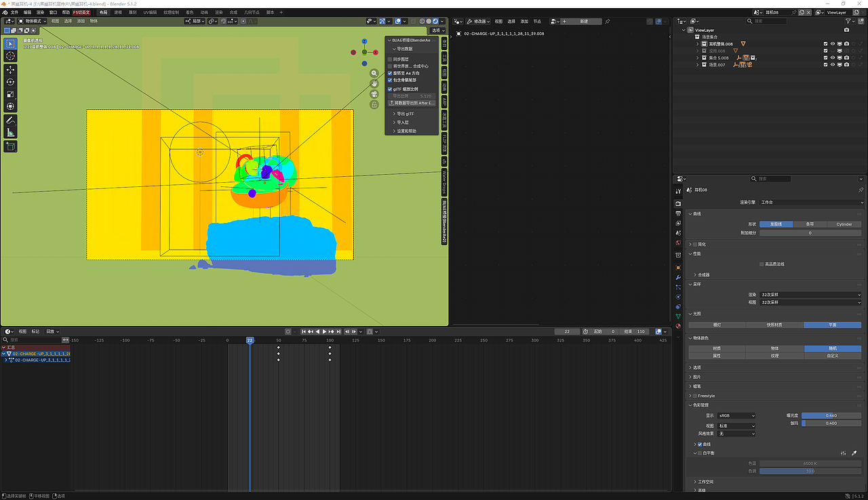
Task: Open the 视图 标准 view transform dropdown
Action: pos(737,426)
